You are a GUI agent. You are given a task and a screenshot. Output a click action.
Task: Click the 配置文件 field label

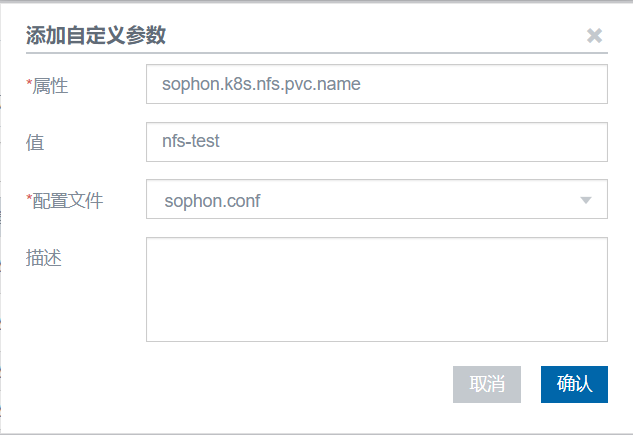point(68,201)
